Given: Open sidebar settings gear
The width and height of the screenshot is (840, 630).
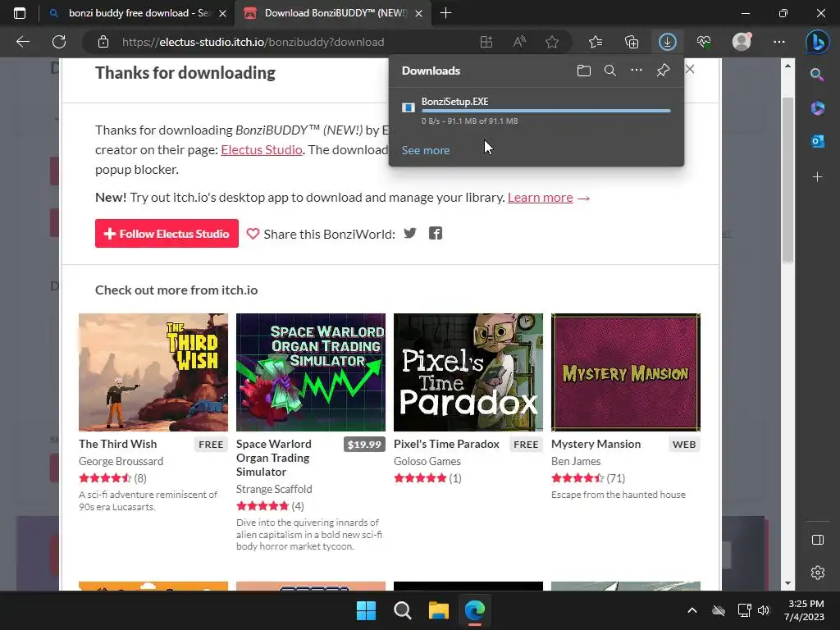Looking at the screenshot, I should click(x=818, y=573).
